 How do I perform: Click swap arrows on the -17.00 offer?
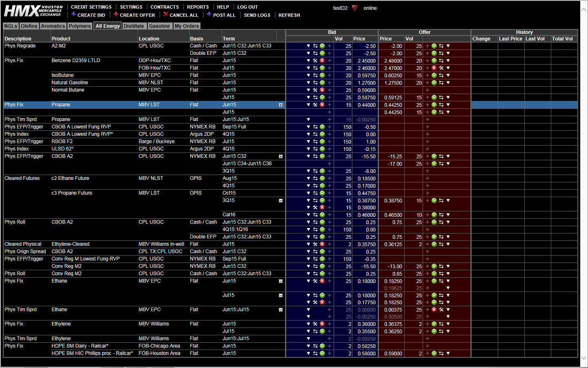point(441,164)
